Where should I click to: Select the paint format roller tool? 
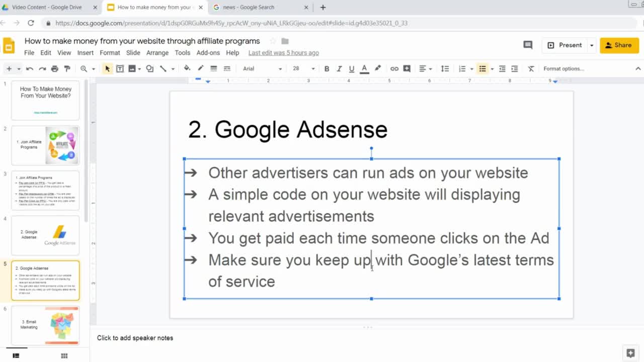click(67, 69)
